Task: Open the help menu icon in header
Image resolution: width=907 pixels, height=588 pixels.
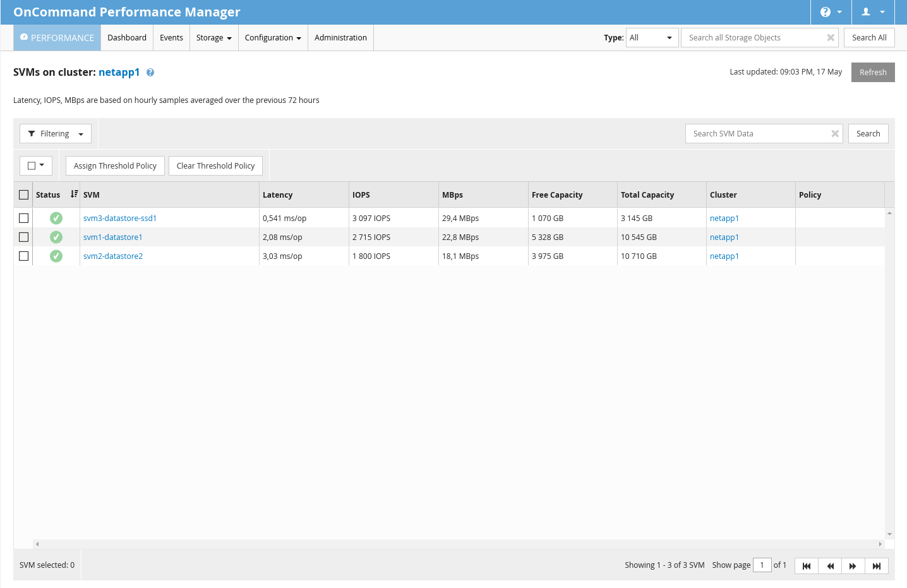Action: tap(831, 12)
